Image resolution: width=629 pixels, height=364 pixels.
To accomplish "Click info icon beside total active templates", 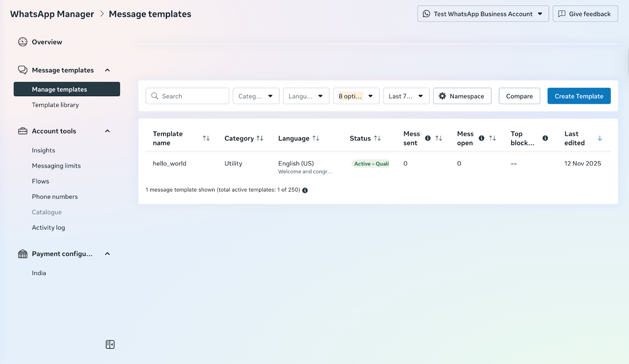I will (x=305, y=190).
